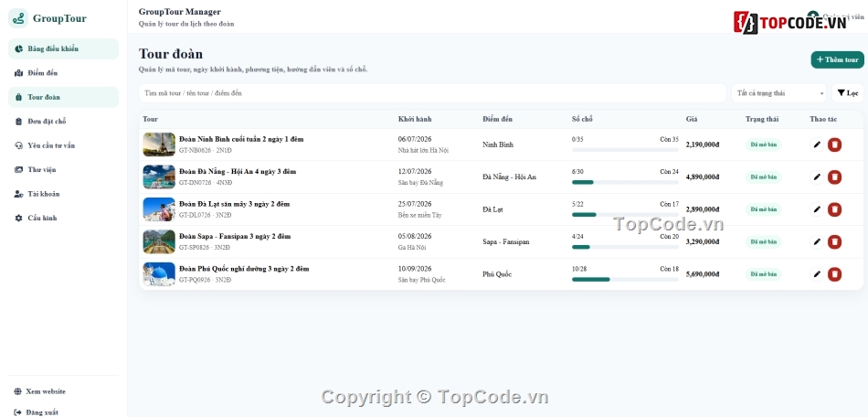Click tour name Đoàn Đà Nẵng - Hội An
Image resolution: width=868 pixels, height=417 pixels.
coord(238,172)
